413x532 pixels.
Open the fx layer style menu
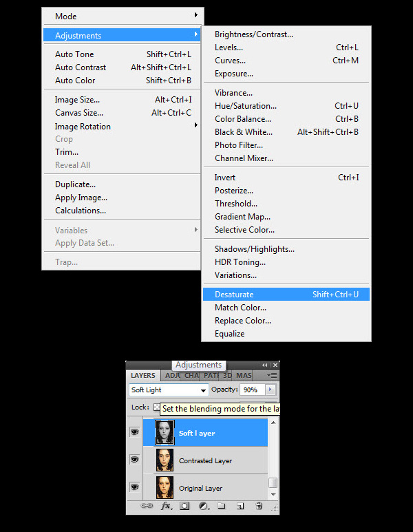point(167,506)
